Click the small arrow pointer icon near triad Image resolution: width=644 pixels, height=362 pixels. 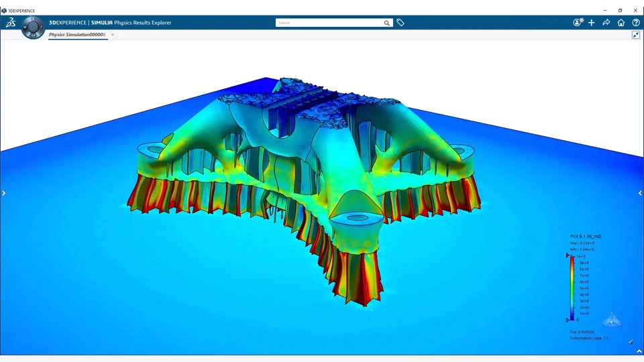631,341
